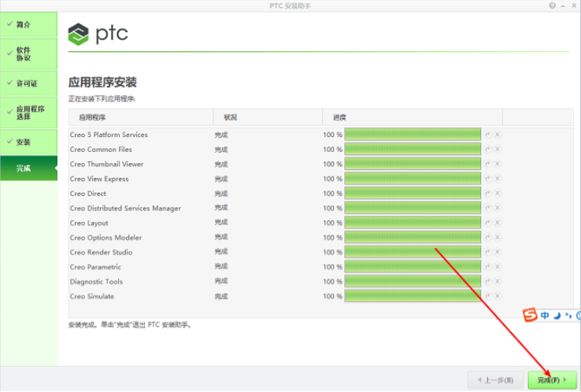
Task: Click the Creo Direct progress bar
Action: pyautogui.click(x=413, y=193)
